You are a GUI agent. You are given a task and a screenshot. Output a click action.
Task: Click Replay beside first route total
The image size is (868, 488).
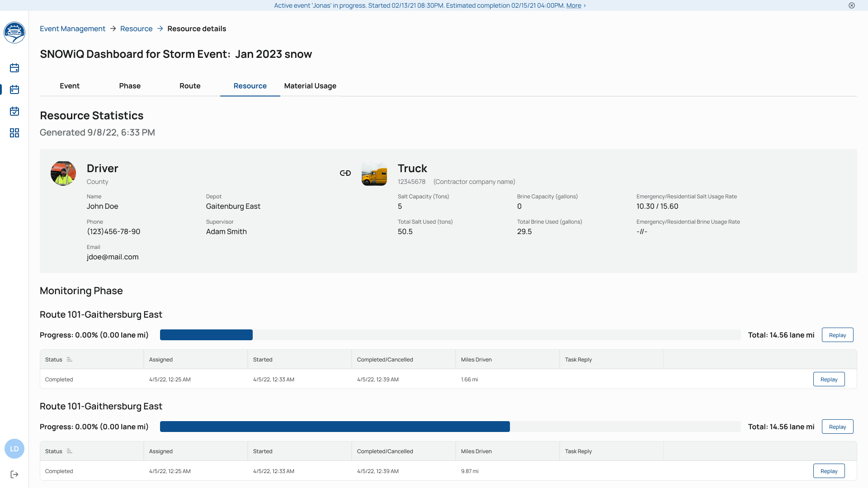(x=837, y=335)
